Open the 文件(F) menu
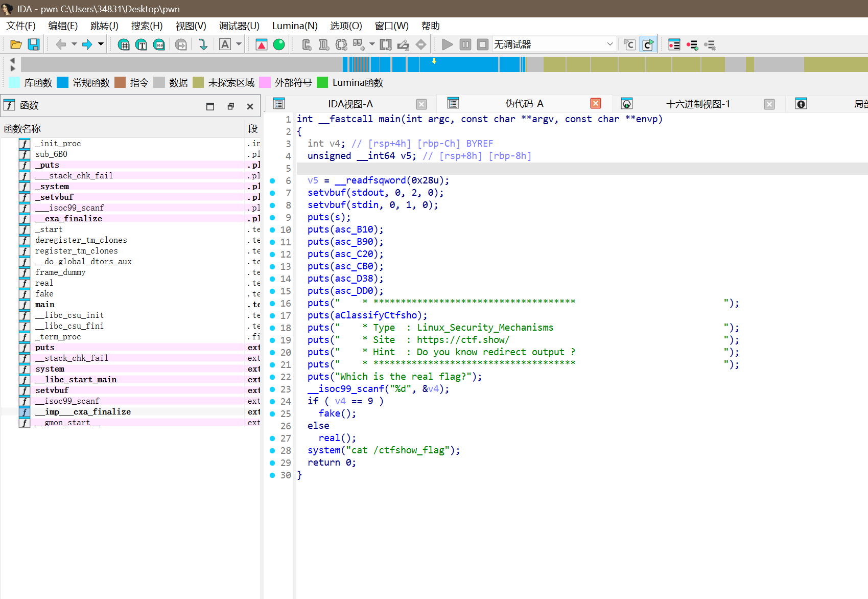Screen dimensions: 868x599 pyautogui.click(x=21, y=26)
